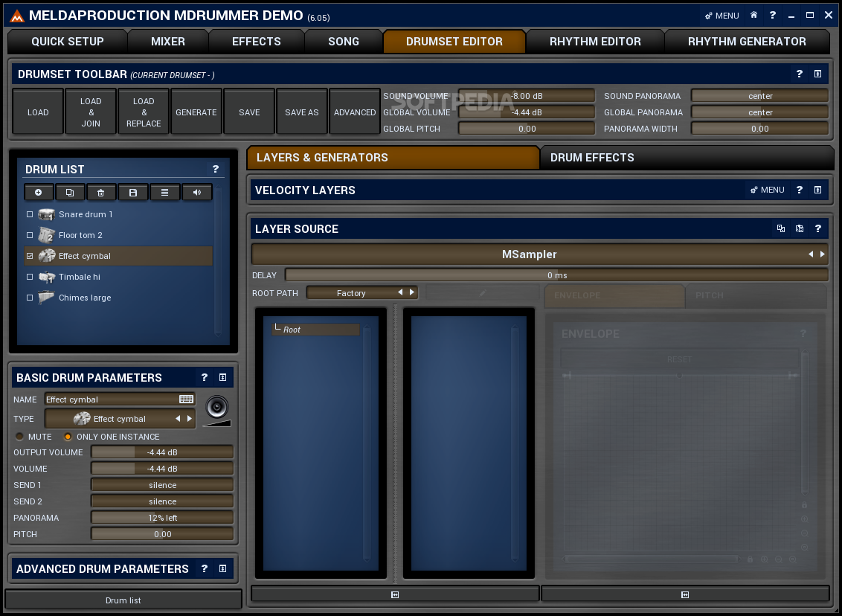
Task: Click the MeldaProduction logo icon
Action: [x=16, y=16]
